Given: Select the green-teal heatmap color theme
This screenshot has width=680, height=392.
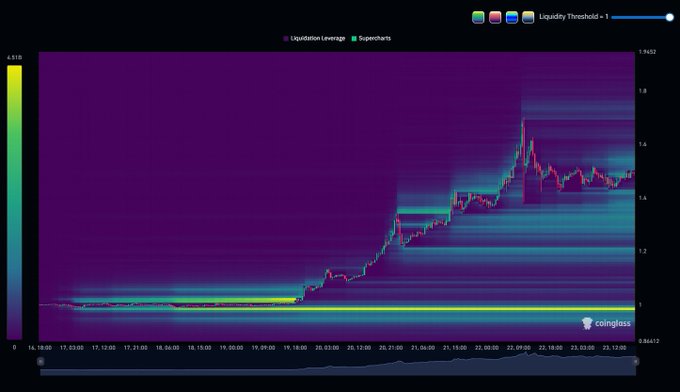Looking at the screenshot, I should (x=478, y=17).
